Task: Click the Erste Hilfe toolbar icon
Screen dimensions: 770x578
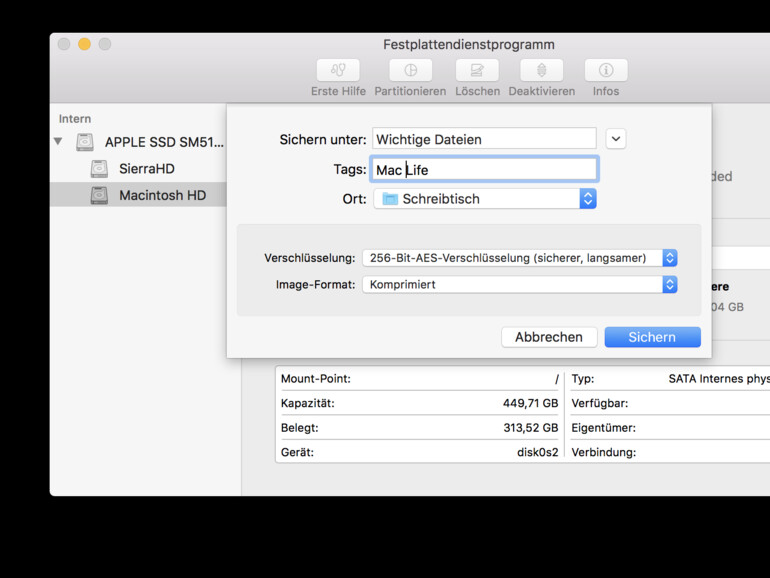Action: tap(338, 71)
